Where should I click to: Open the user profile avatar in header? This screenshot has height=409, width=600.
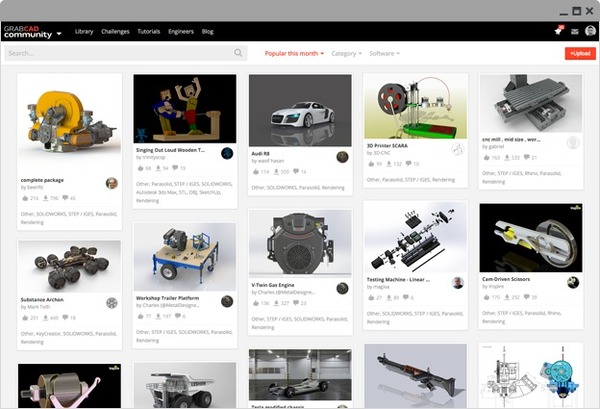[x=590, y=31]
